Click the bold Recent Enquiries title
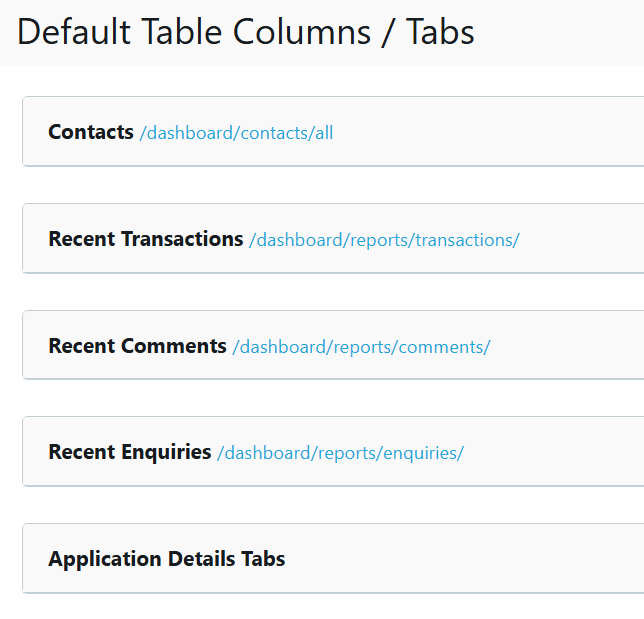The height and width of the screenshot is (619, 644). tap(130, 452)
